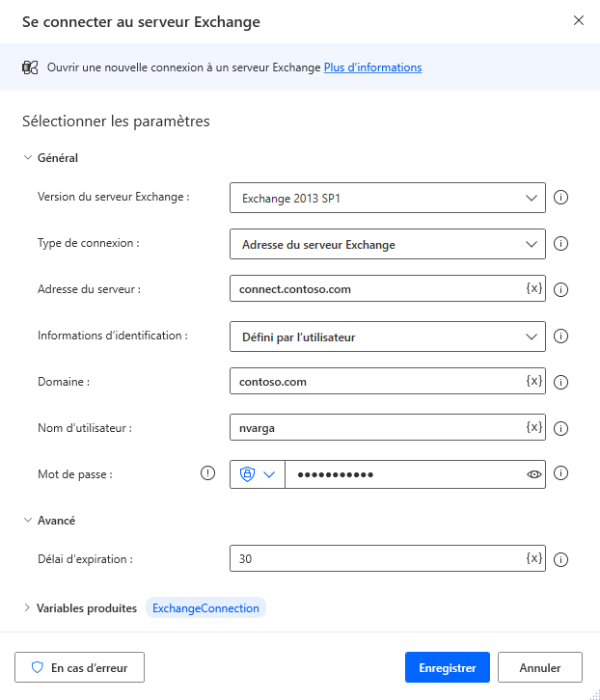Open the Plus d'informations link

372,67
